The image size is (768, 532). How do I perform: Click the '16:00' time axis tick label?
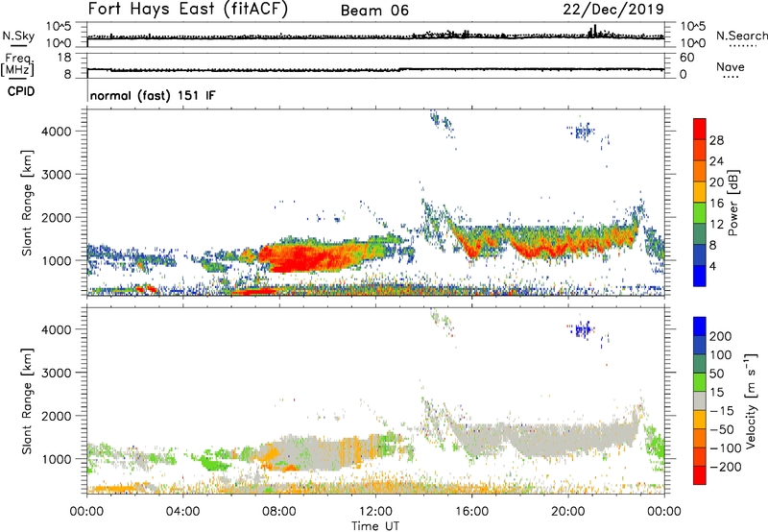point(471,512)
